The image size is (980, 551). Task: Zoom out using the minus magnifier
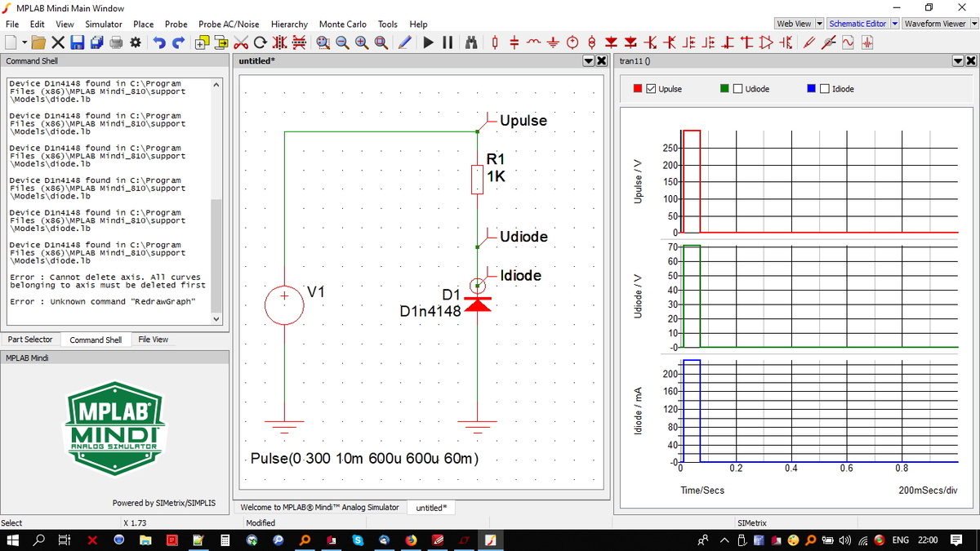tap(342, 42)
